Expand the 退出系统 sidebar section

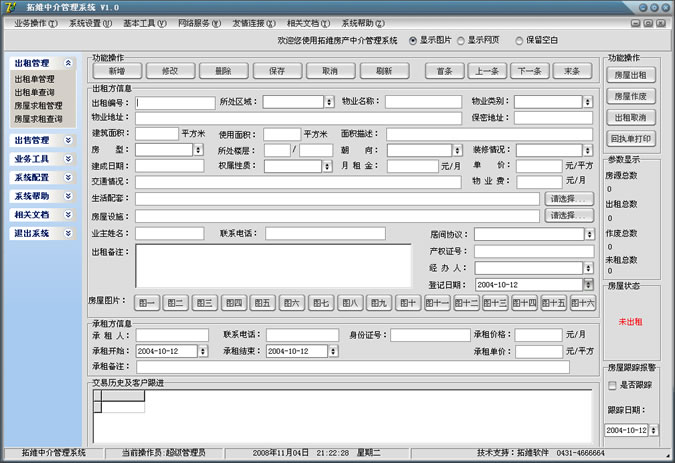tap(68, 233)
